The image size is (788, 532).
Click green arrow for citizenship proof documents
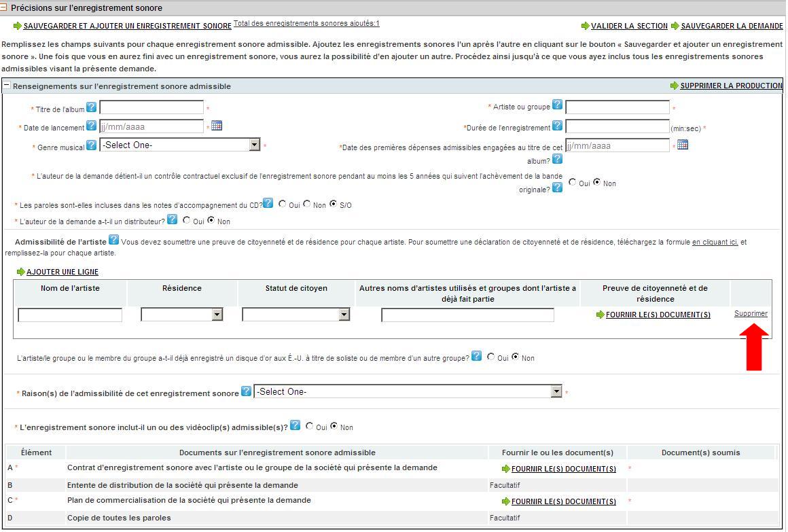click(x=600, y=315)
